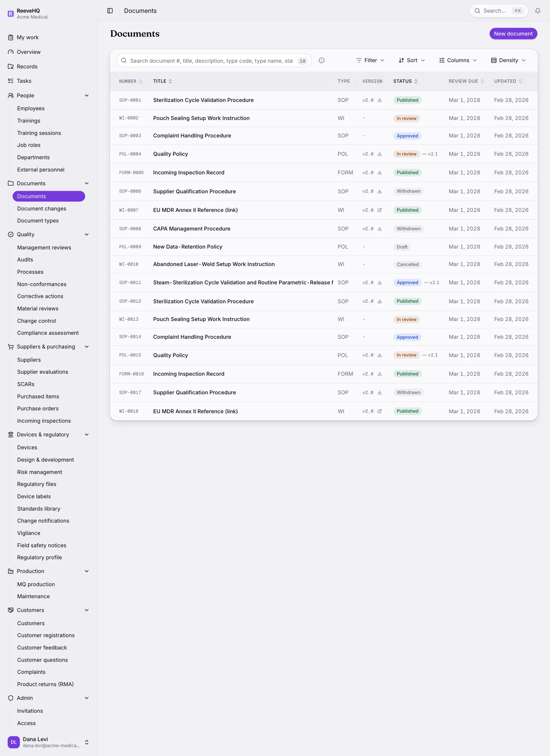
Task: Download POL-0015 version file
Action: point(380,355)
